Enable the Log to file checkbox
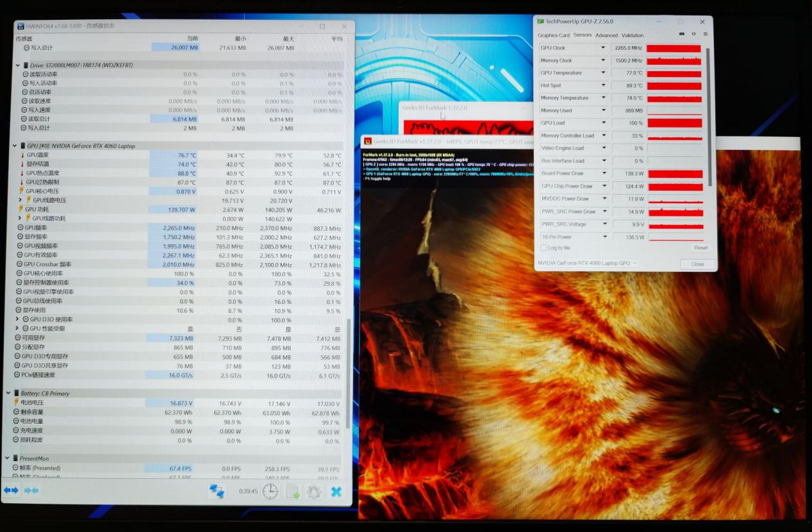The height and width of the screenshot is (532, 812). pos(543,248)
